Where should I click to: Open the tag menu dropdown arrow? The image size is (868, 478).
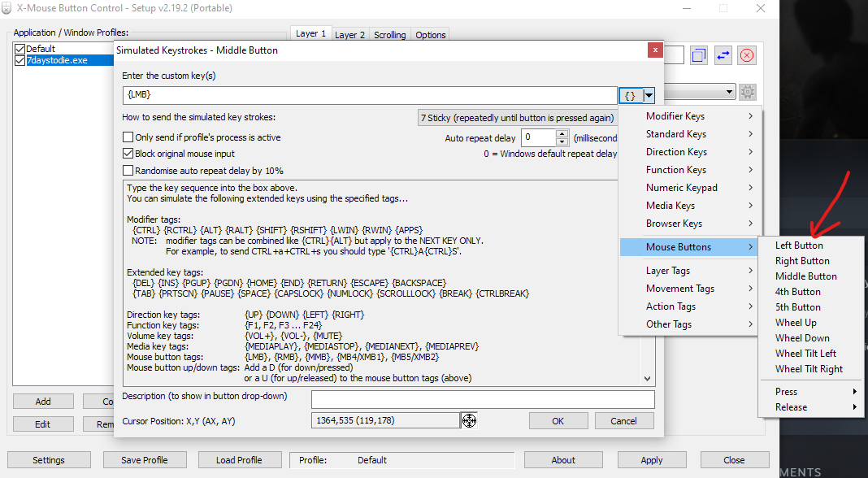[649, 95]
